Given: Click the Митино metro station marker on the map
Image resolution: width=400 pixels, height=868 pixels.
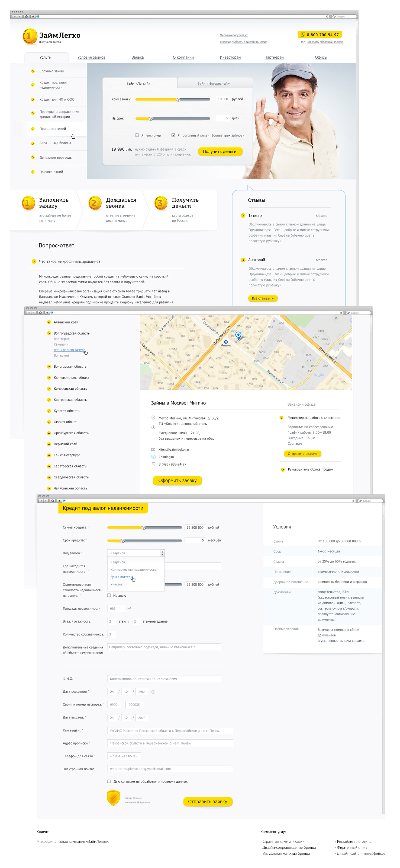Looking at the screenshot, I should tap(226, 342).
